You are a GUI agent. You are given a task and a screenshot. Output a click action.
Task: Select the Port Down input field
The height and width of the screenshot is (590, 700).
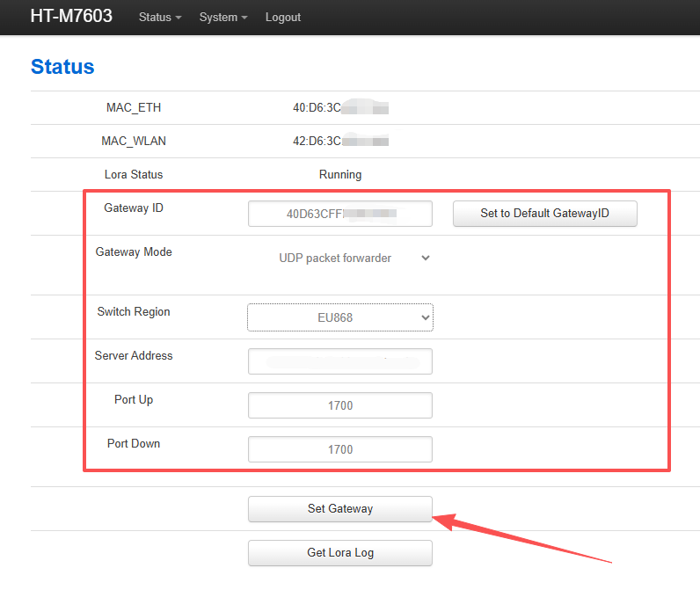pyautogui.click(x=339, y=449)
